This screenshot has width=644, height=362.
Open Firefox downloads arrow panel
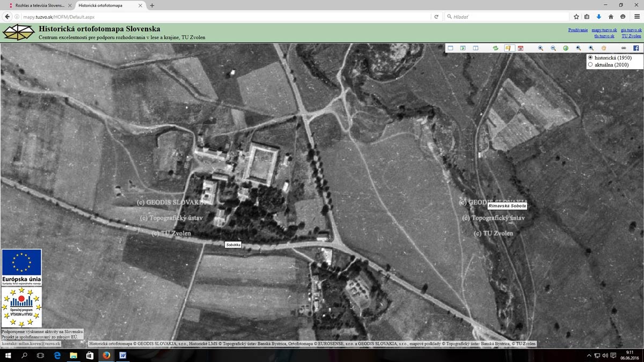point(599,17)
